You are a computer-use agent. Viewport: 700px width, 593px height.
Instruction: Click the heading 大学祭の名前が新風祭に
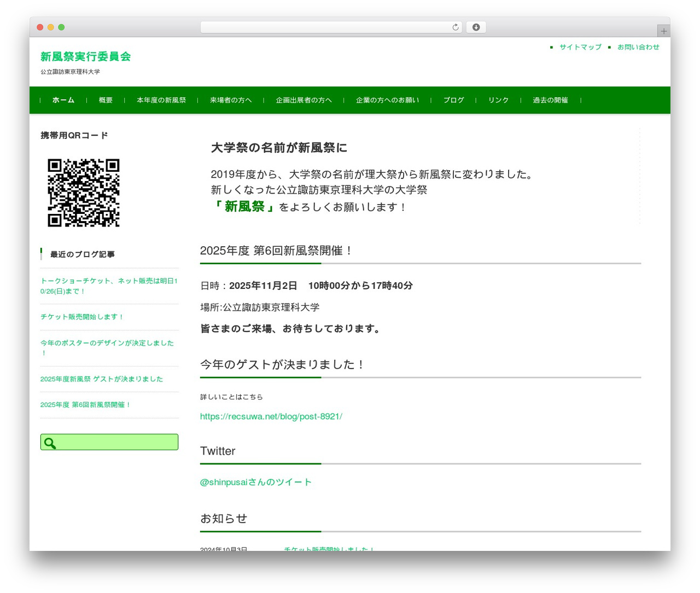click(279, 148)
